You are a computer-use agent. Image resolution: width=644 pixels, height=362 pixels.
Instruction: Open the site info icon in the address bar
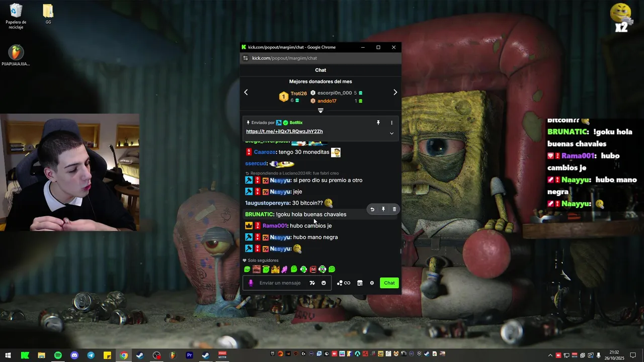point(246,58)
